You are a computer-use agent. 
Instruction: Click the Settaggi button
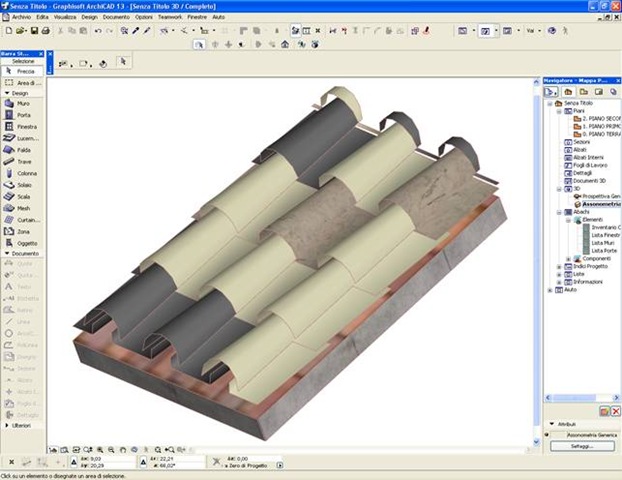[582, 446]
